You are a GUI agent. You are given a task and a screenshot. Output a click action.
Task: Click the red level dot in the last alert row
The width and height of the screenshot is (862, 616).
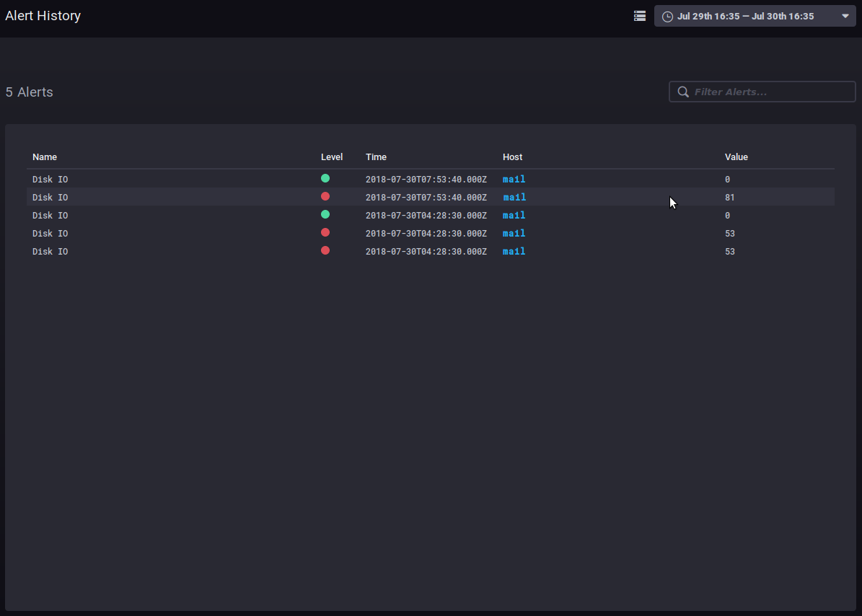325,250
